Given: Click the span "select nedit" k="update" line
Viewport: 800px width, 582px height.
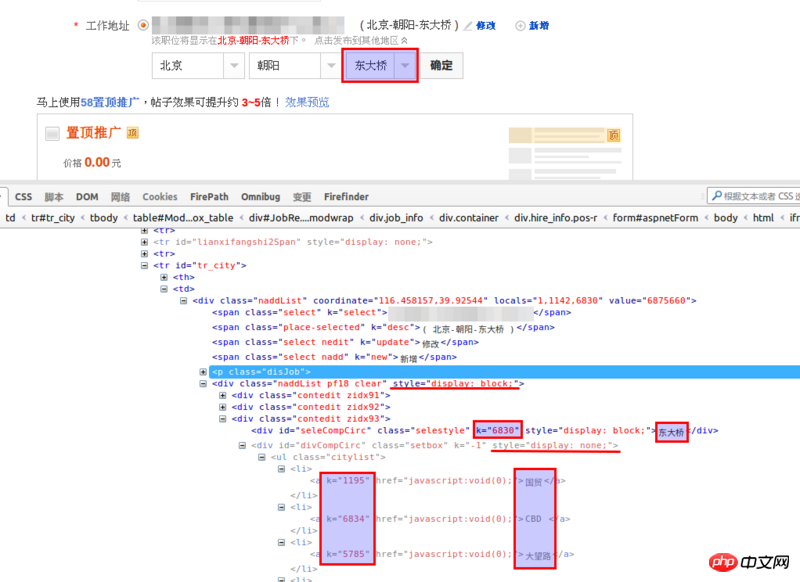Looking at the screenshot, I should (x=345, y=342).
